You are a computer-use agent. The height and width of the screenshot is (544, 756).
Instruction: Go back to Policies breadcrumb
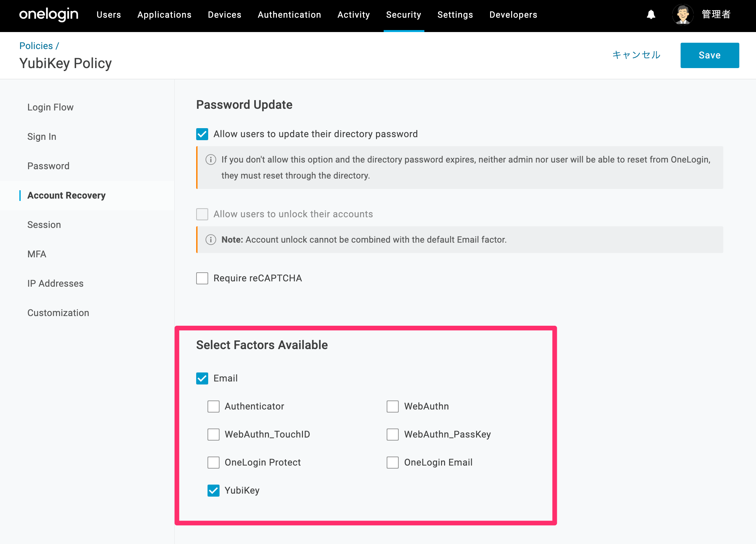click(36, 46)
